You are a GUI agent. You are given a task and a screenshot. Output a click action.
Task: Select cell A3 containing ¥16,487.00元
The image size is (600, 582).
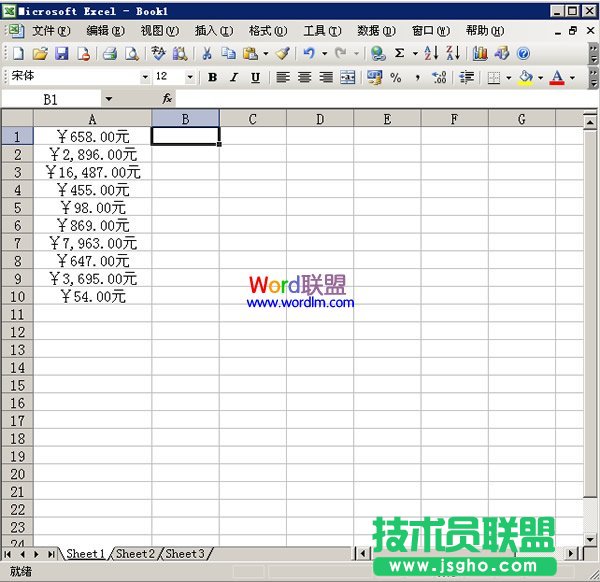point(92,172)
